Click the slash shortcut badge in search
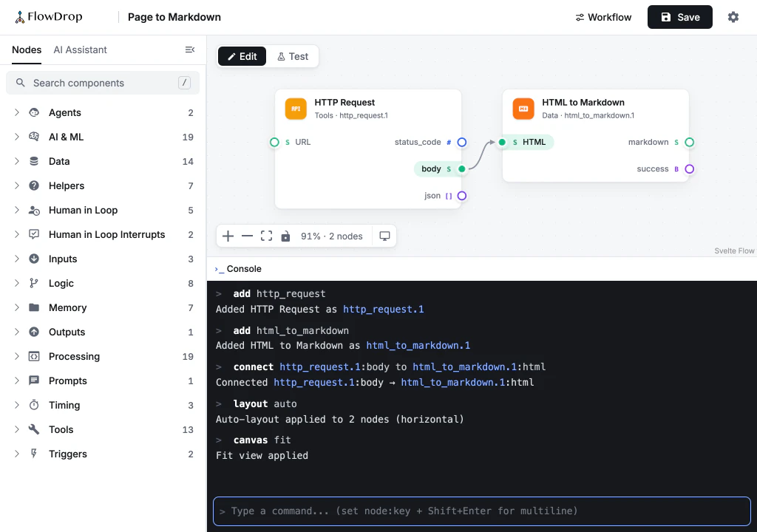The width and height of the screenshot is (757, 532). (x=184, y=83)
